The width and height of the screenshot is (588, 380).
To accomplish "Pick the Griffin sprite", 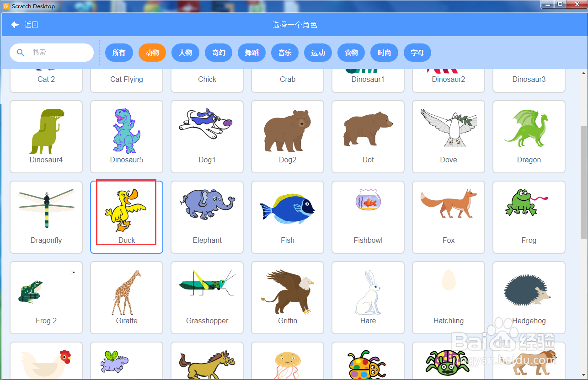I will coord(288,298).
